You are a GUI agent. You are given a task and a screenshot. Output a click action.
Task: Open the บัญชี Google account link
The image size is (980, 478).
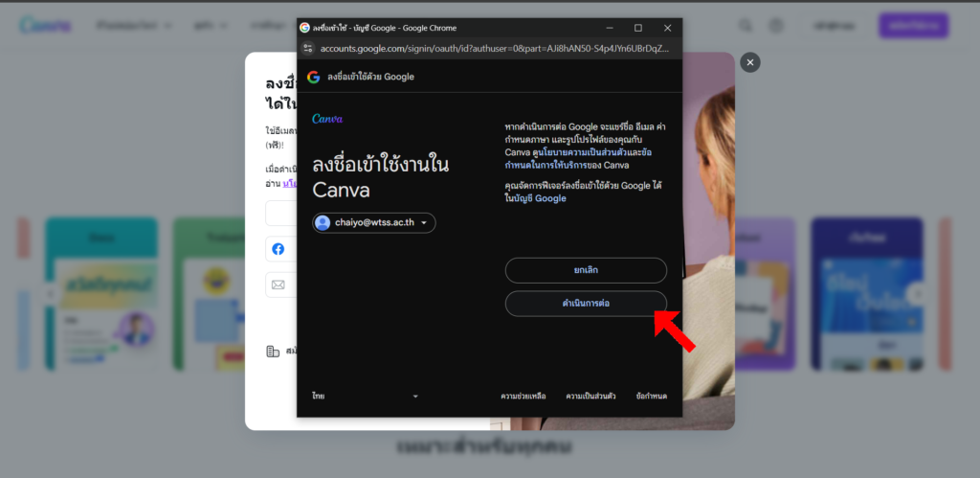(540, 198)
